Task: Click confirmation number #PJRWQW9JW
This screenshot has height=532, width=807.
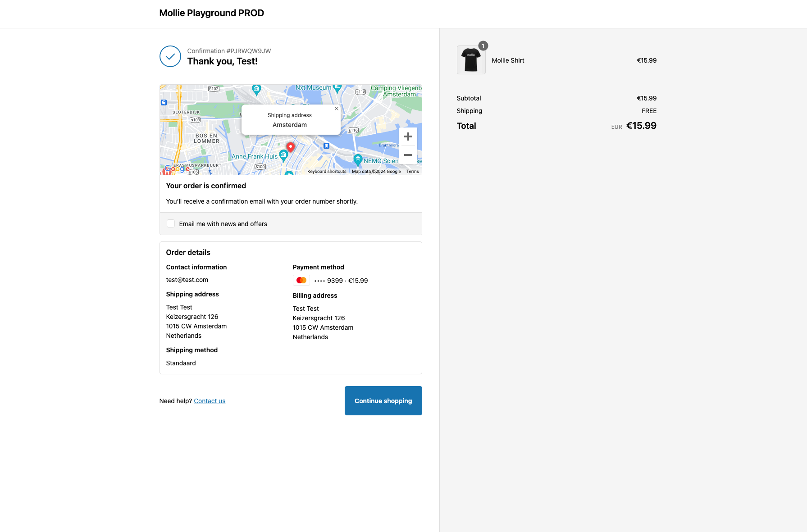Action: [249, 51]
